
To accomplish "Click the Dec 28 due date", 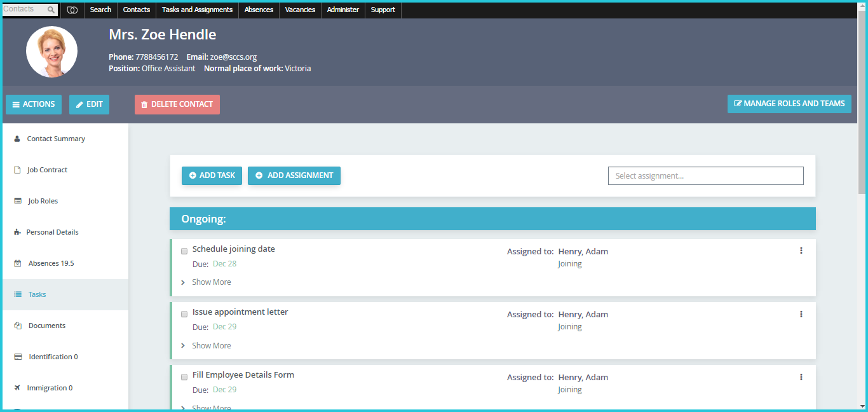I will coord(224,264).
